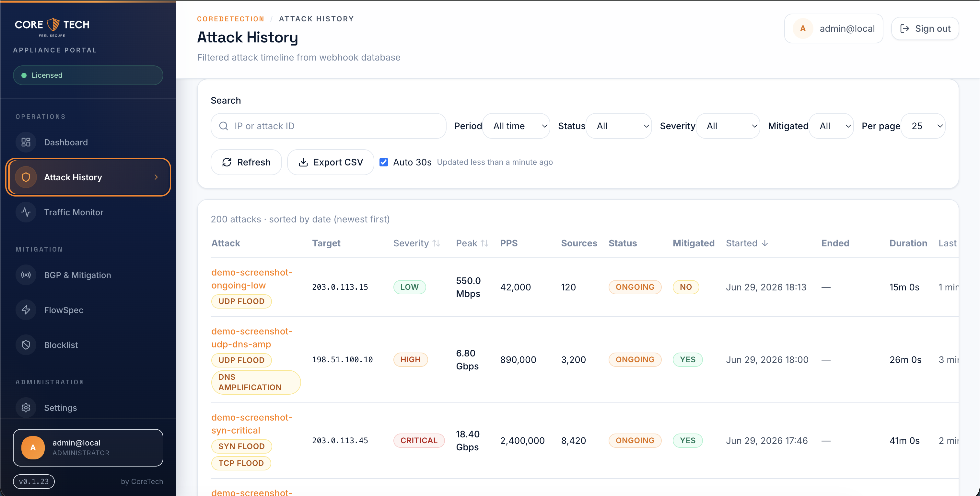Open Blocklist menu item
This screenshot has height=496, width=980.
tap(88, 345)
